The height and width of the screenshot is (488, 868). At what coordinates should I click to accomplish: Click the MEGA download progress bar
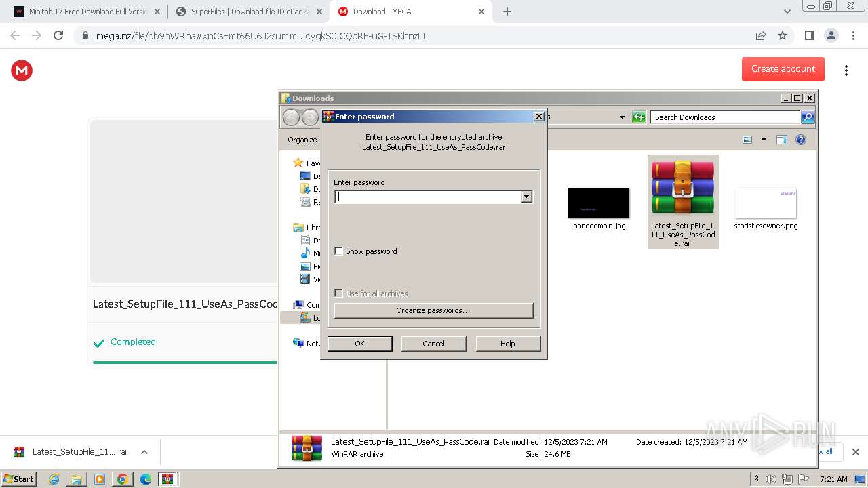184,363
